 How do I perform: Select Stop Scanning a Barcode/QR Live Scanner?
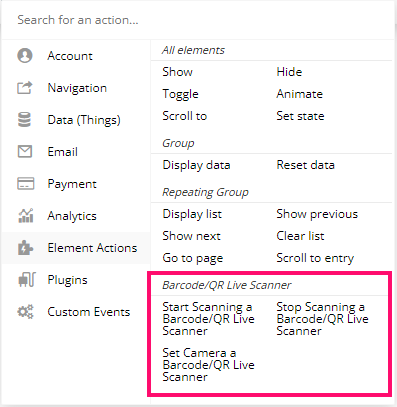pyautogui.click(x=322, y=319)
